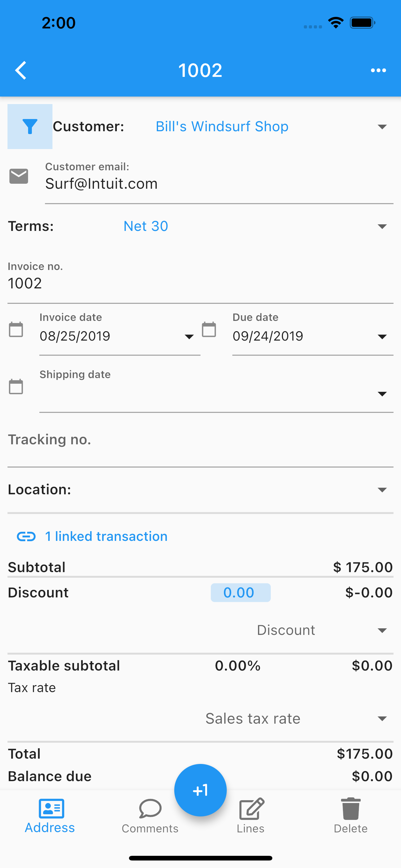Tap the discount 0.00 value field

[240, 592]
